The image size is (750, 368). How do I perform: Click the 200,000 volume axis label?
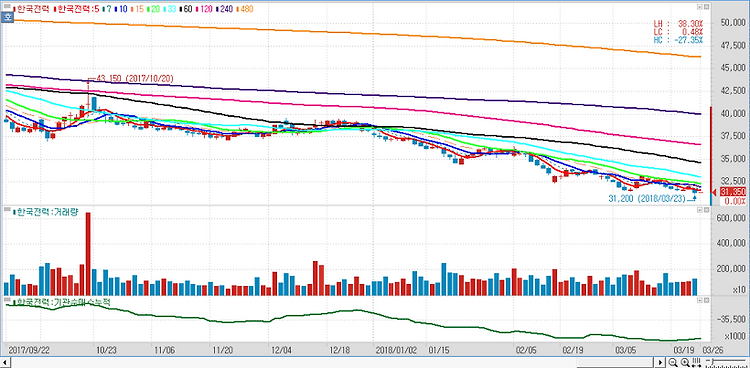click(x=730, y=269)
